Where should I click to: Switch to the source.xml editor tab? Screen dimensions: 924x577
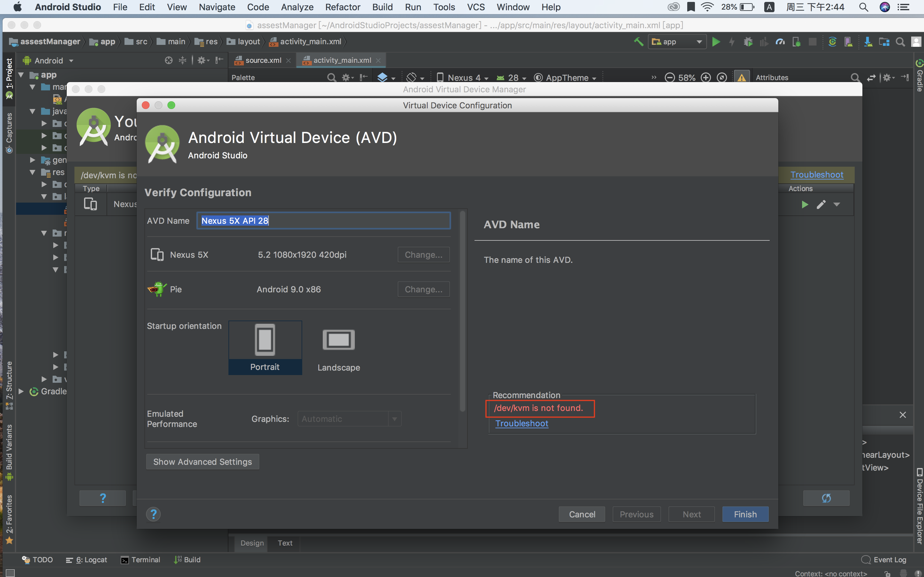pos(263,60)
